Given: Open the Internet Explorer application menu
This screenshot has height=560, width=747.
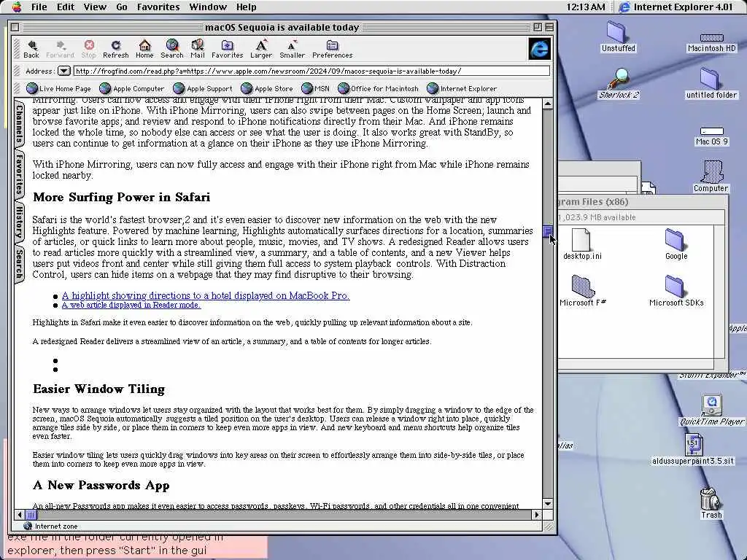Looking at the screenshot, I should pyautogui.click(x=676, y=7).
